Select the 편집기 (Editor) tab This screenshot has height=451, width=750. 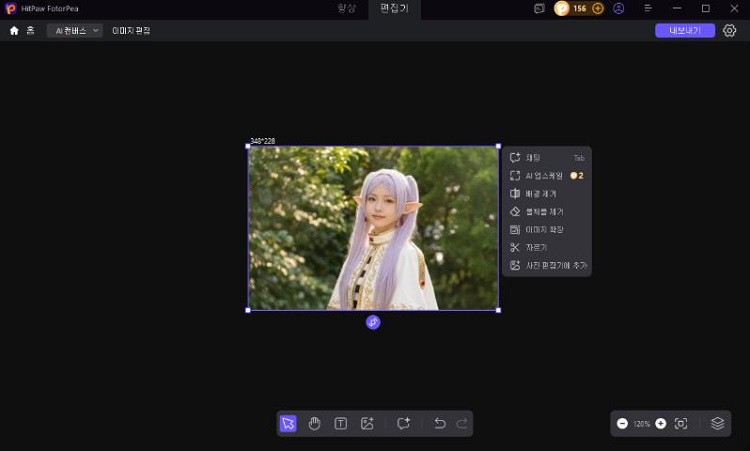pos(394,9)
